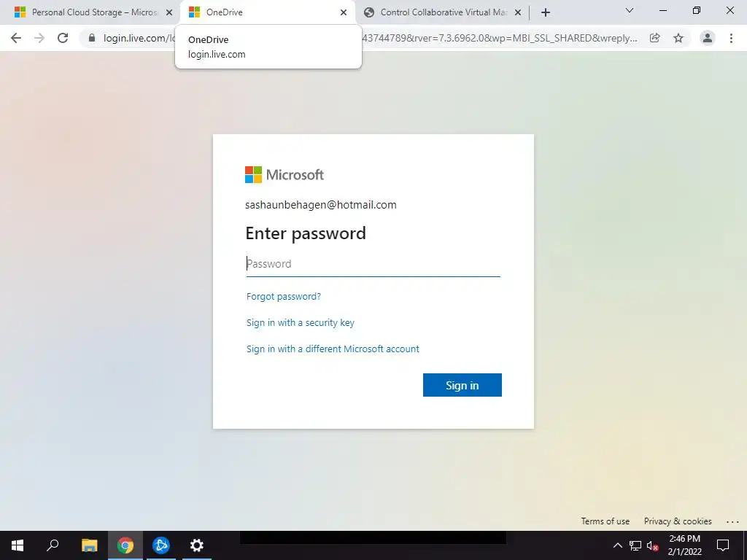This screenshot has height=560, width=747.
Task: Choose Sign in with a security key
Action: click(300, 322)
